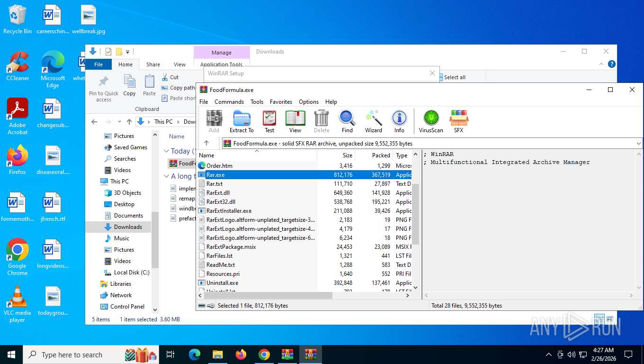This screenshot has width=644, height=364.
Task: Click the taskbar search box
Action: 90,355
